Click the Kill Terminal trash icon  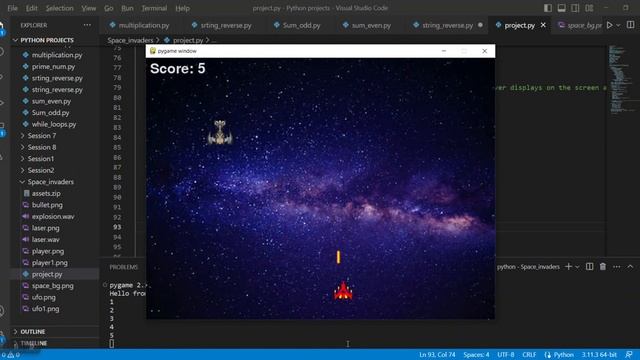click(x=603, y=267)
